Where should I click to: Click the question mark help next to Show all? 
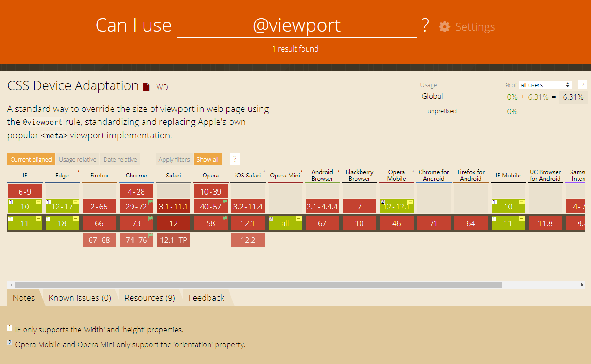(235, 159)
